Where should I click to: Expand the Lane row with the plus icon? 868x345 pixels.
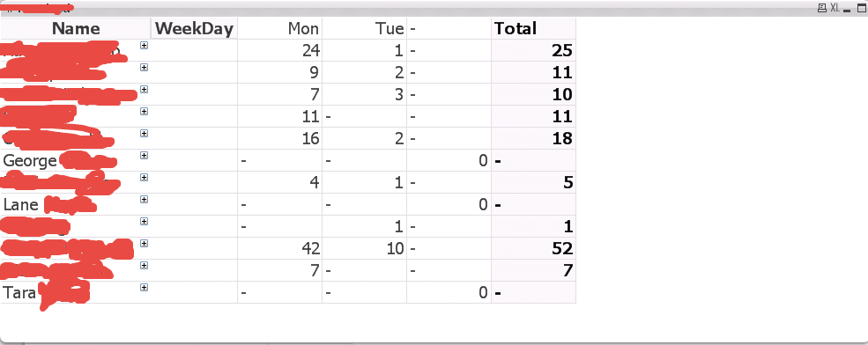pos(144,200)
